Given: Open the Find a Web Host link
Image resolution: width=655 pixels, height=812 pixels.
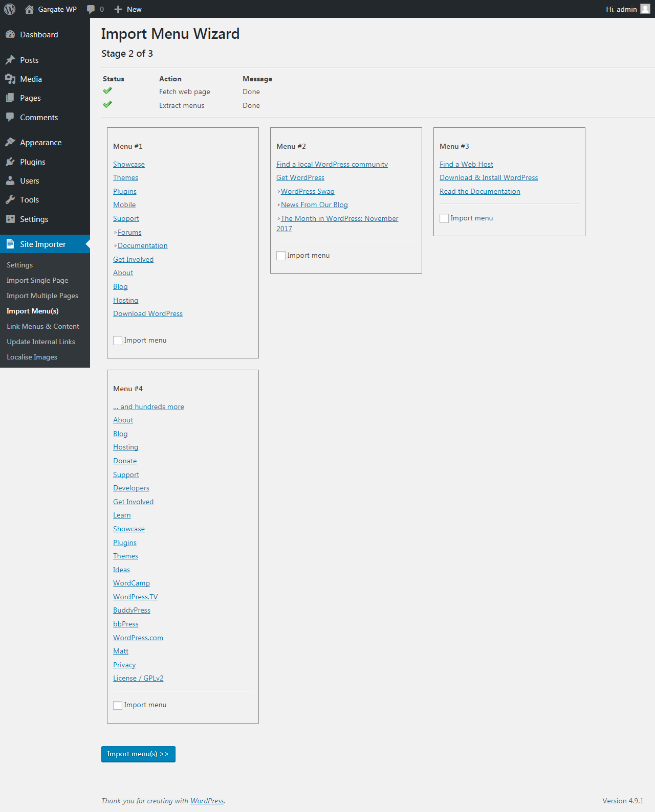Looking at the screenshot, I should point(466,164).
